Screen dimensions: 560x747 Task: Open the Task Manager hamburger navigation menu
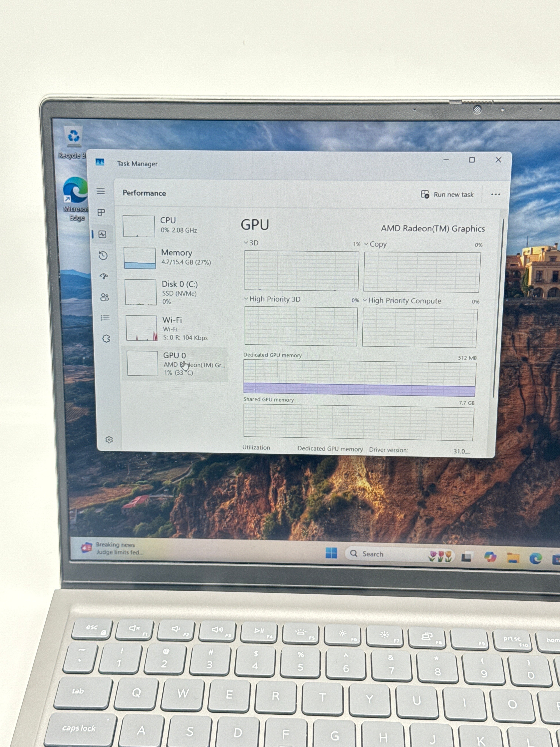pyautogui.click(x=101, y=191)
